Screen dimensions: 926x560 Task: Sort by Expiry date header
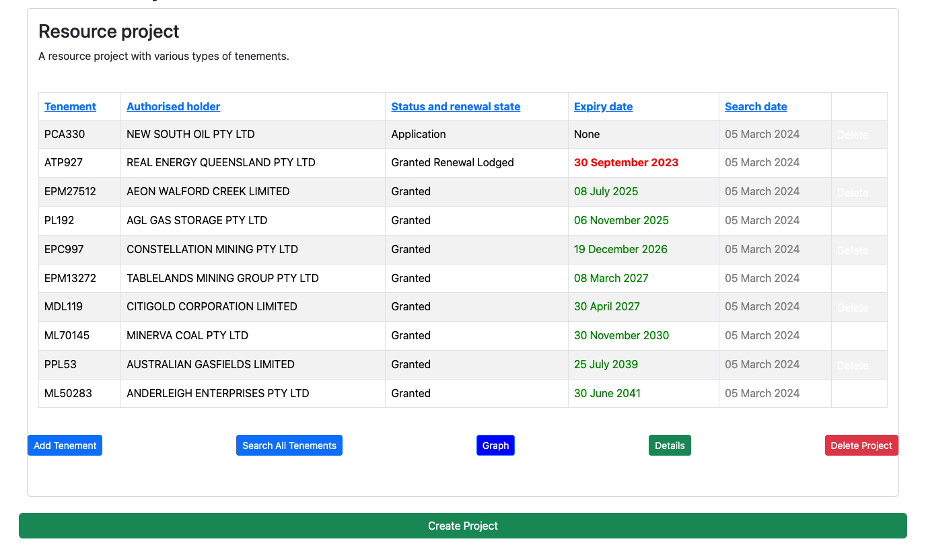(x=603, y=106)
